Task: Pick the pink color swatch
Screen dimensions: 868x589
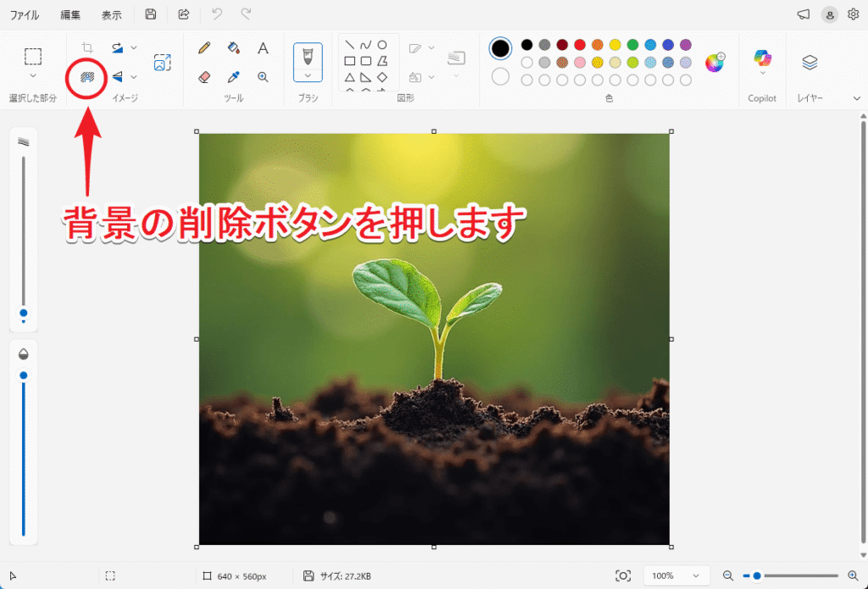Action: pos(580,63)
